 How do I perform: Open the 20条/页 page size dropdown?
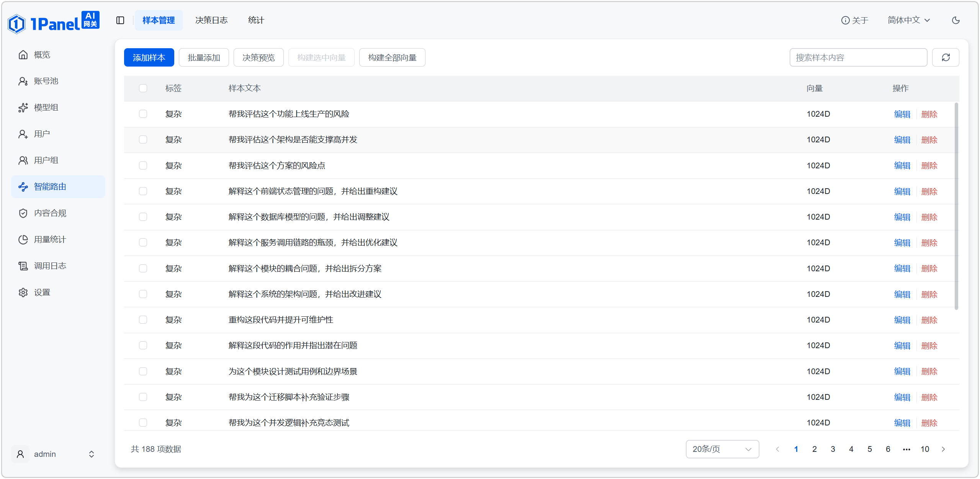pyautogui.click(x=722, y=449)
